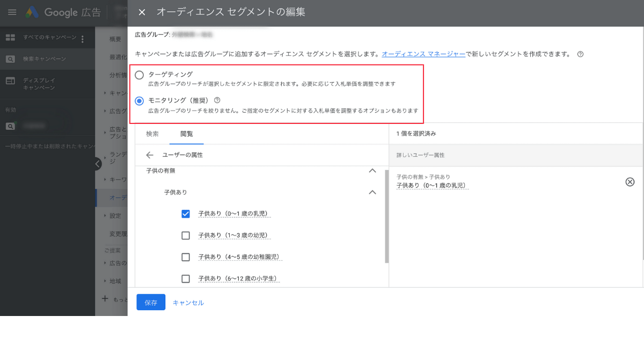Viewport: 644px width, 338px height.
Task: Close the audience segment editor with X
Action: [142, 12]
